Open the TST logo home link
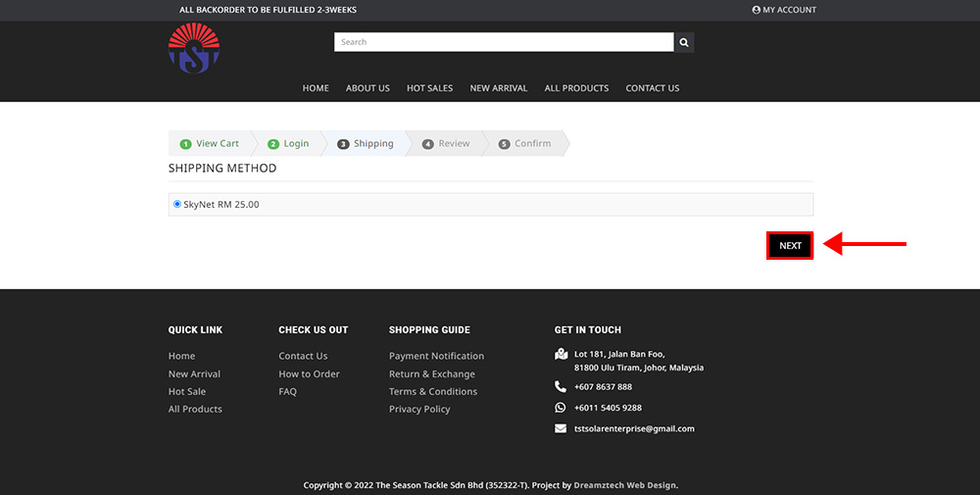 pos(194,48)
